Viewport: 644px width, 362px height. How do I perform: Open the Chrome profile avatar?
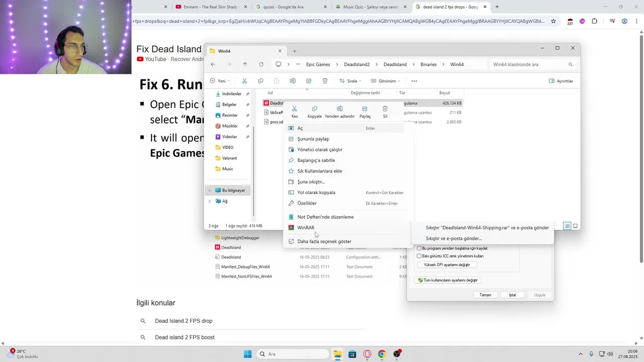624,21
